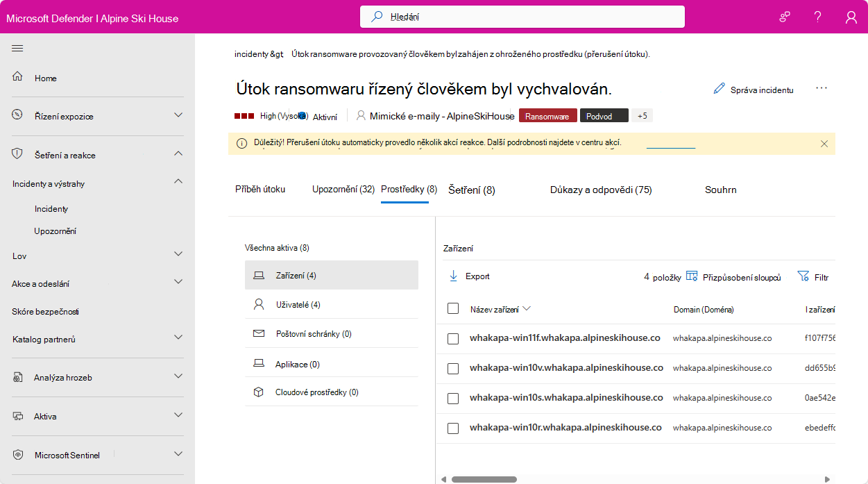The height and width of the screenshot is (484, 868).
Task: Check the box for whakapa-win10s device
Action: point(453,399)
